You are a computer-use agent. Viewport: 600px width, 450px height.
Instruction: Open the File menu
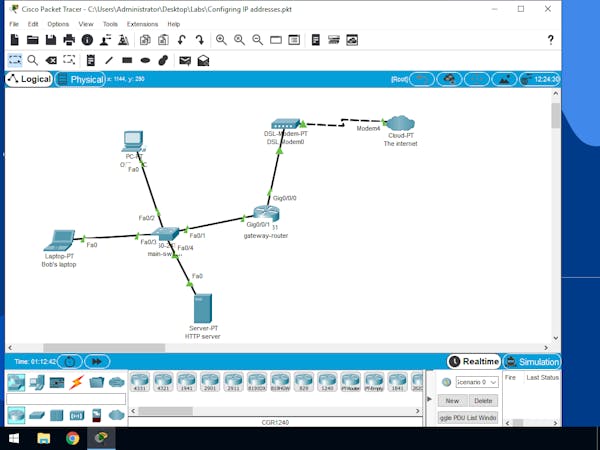pos(14,24)
